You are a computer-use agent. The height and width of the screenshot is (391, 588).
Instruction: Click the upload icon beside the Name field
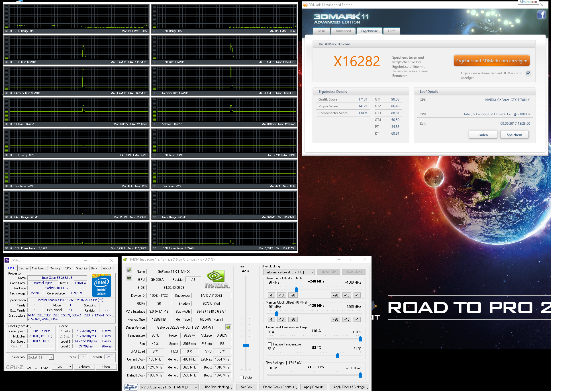[x=129, y=270]
